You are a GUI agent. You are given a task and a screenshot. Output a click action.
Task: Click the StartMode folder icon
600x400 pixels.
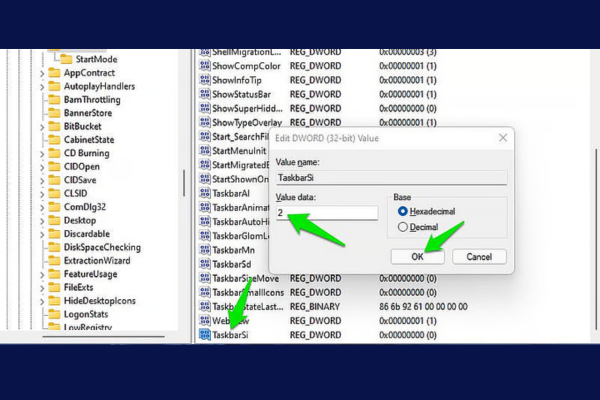(66, 59)
